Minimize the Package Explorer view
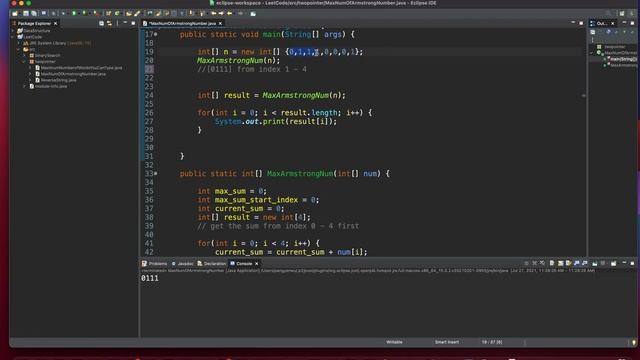The width and height of the screenshot is (640, 360). point(125,23)
